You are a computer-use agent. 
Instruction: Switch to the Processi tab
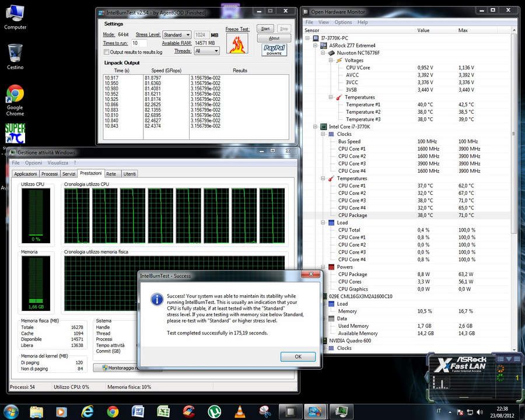click(50, 174)
